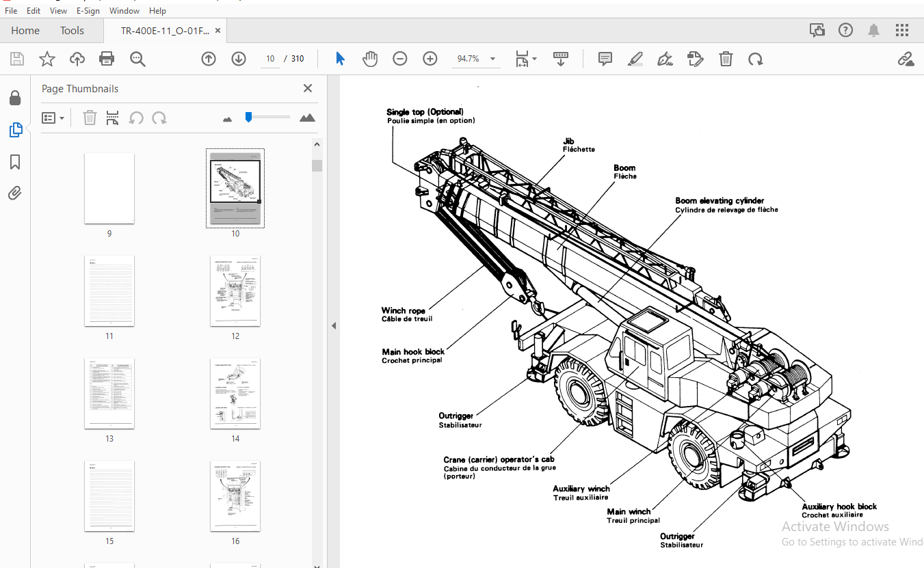
Task: Collapse the navigation pane arrow
Action: pos(334,326)
